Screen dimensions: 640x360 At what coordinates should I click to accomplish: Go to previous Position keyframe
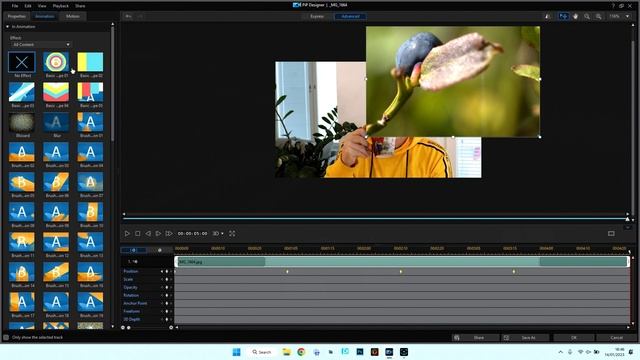162,271
